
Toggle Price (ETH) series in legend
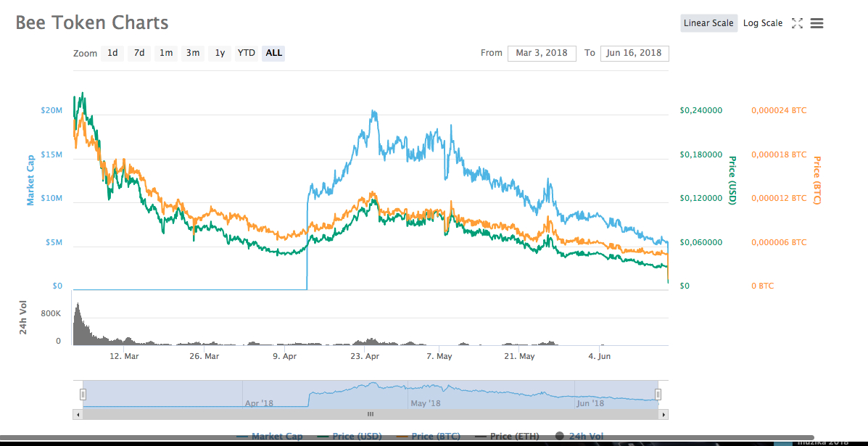tap(507, 437)
